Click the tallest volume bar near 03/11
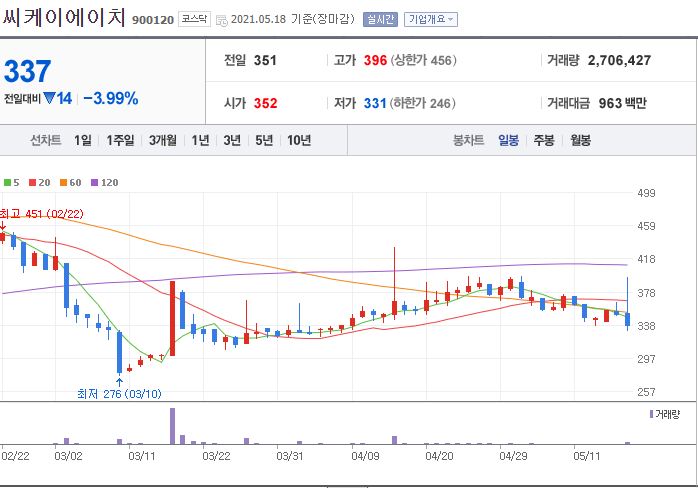The height and width of the screenshot is (488, 698). 173,426
